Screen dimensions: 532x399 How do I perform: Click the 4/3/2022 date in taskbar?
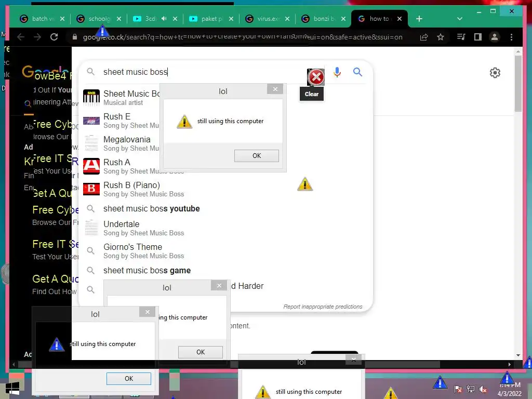[x=509, y=394]
